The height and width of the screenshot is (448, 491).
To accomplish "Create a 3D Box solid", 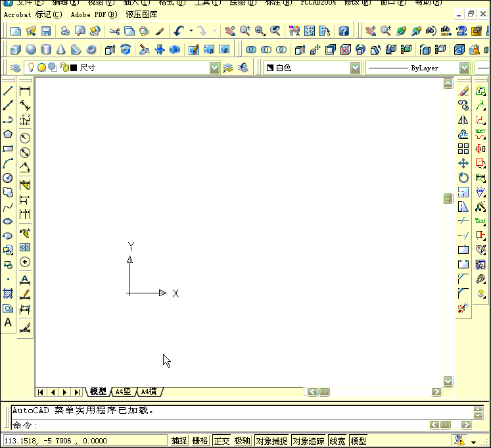I will tap(16, 49).
